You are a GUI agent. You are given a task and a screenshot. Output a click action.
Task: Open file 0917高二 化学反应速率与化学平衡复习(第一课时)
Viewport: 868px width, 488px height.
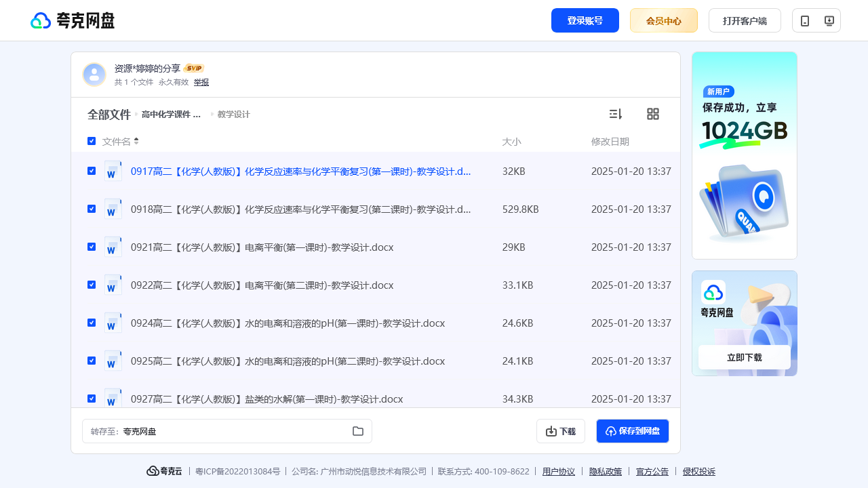[301, 171]
